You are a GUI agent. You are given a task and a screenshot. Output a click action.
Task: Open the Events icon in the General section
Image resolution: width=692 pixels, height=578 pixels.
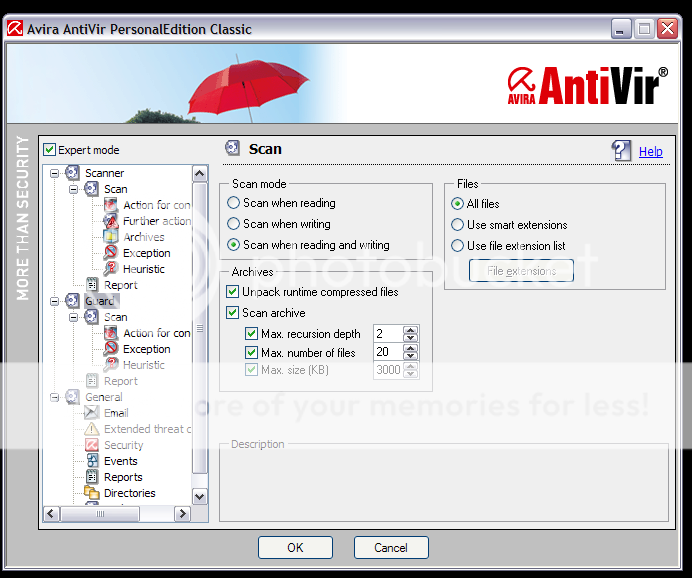(92, 461)
